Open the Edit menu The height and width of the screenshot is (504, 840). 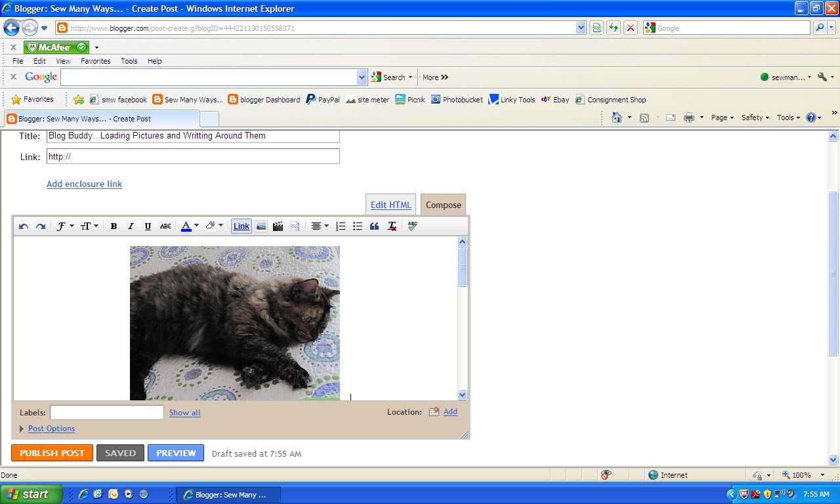40,61
